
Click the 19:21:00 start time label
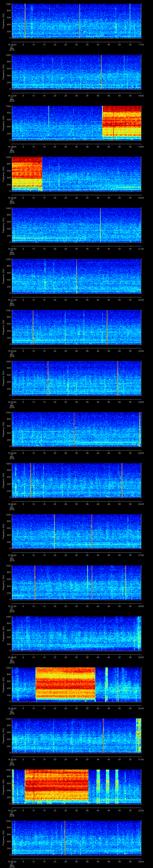(12, 300)
